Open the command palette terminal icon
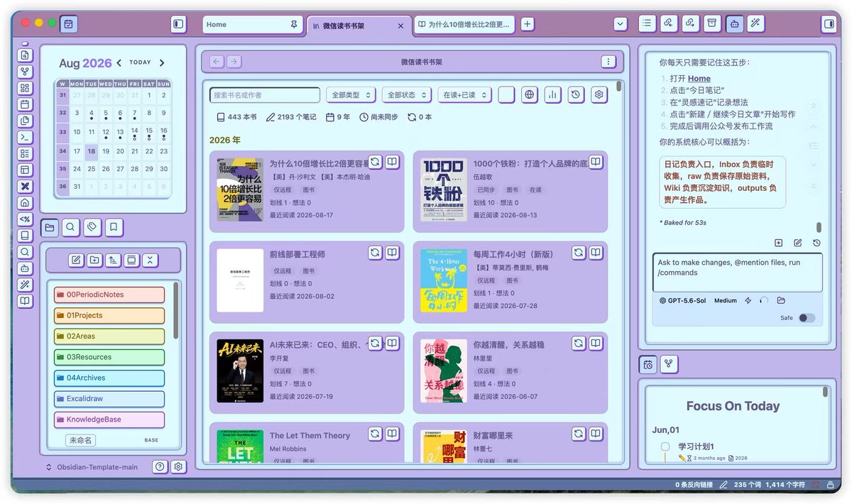Image resolution: width=852 pixels, height=504 pixels. pos(26,138)
